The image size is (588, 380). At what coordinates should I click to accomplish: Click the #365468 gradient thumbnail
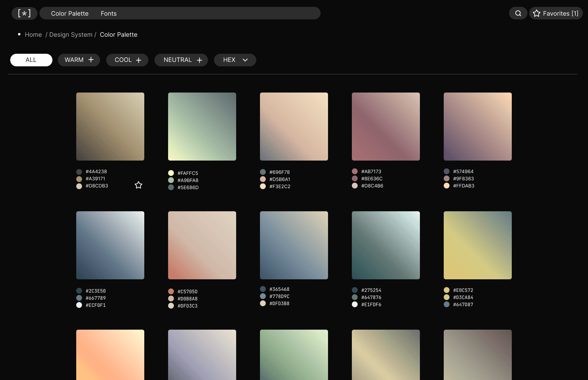(294, 245)
